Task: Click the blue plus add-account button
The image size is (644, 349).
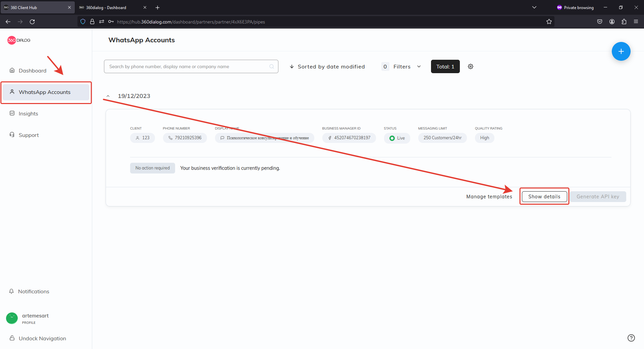Action: click(621, 51)
